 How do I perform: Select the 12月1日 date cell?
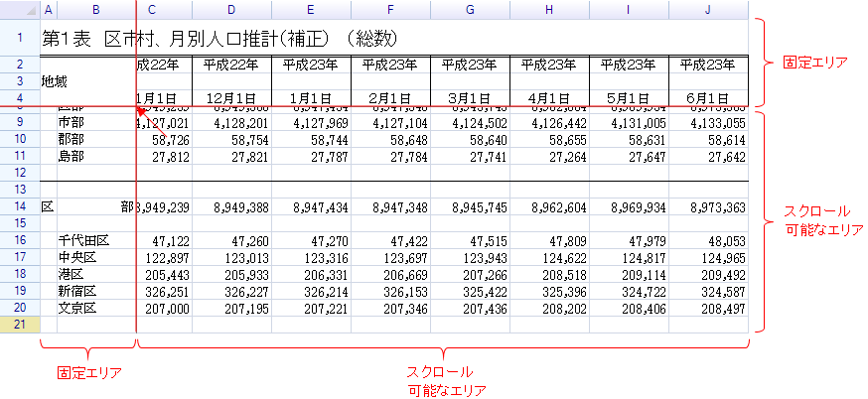click(x=231, y=98)
